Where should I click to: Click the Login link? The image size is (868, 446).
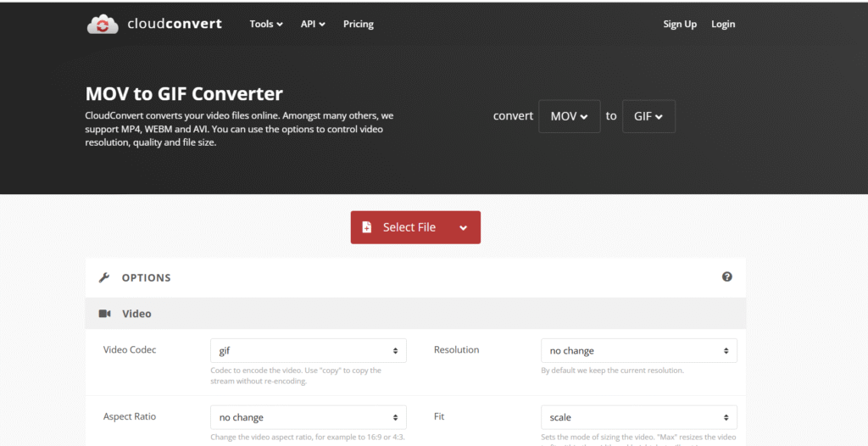(x=723, y=24)
